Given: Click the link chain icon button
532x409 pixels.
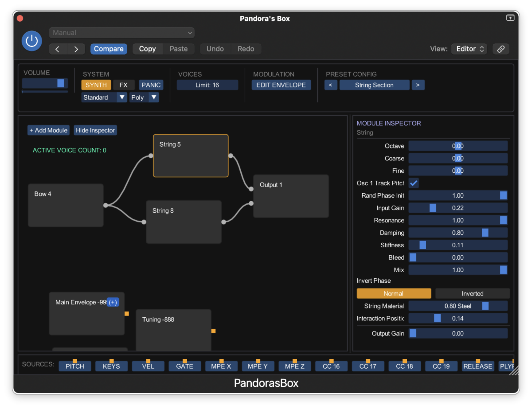Looking at the screenshot, I should tap(501, 49).
